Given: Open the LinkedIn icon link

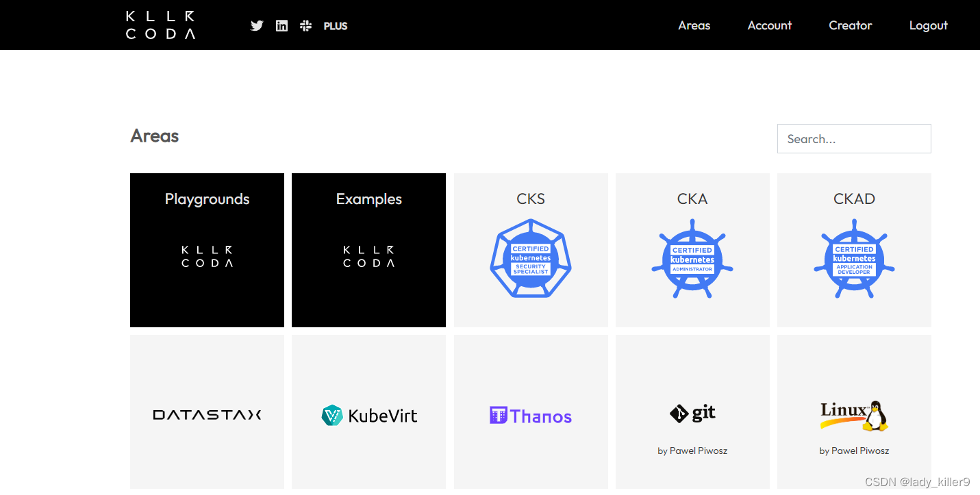Looking at the screenshot, I should (x=281, y=26).
